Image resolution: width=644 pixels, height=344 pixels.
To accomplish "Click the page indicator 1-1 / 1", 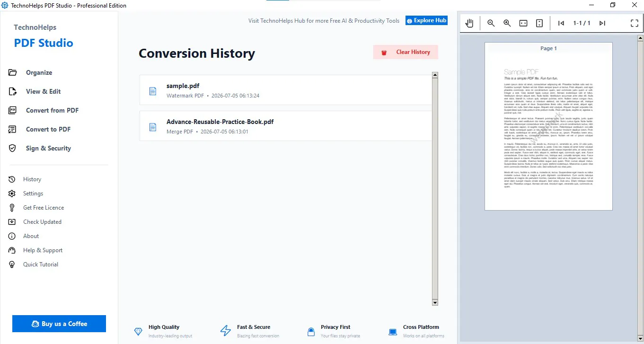I will coord(582,23).
